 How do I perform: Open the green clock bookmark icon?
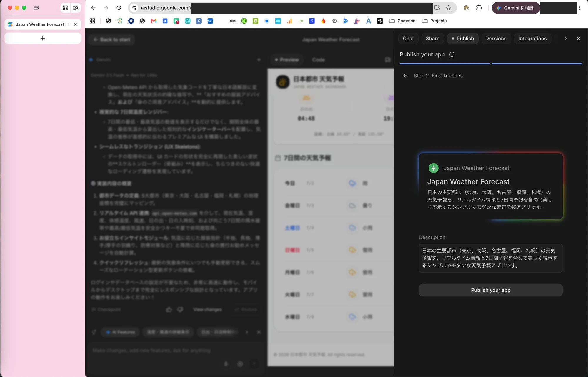[x=120, y=21]
